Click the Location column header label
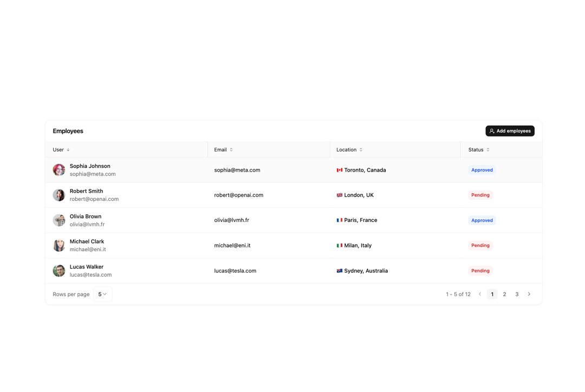 click(347, 150)
